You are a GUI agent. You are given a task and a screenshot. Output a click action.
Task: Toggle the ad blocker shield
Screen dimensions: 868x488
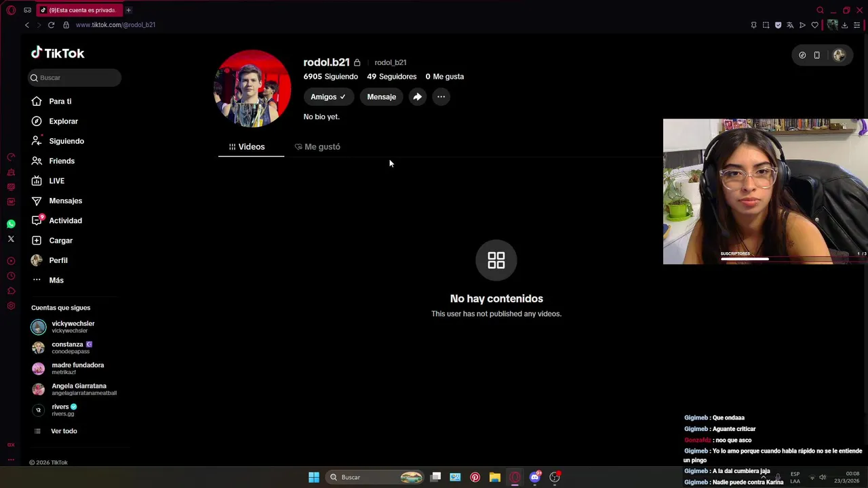[778, 25]
